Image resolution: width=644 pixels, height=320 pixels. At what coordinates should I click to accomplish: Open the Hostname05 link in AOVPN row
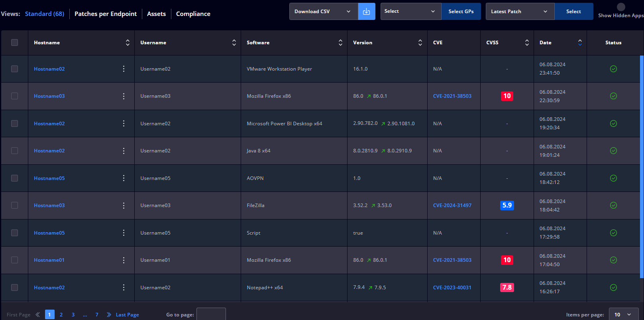coord(49,178)
